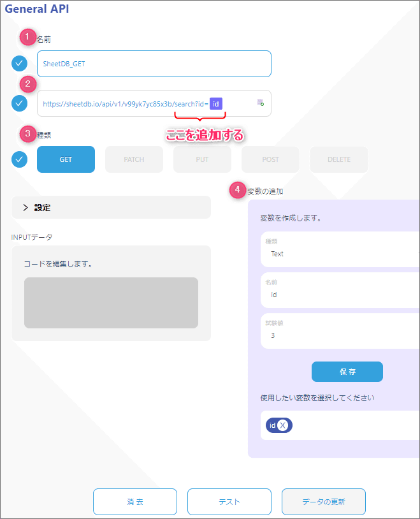420x519 pixels.
Task: Click the variable 名前 field containing id
Action: pos(340,290)
